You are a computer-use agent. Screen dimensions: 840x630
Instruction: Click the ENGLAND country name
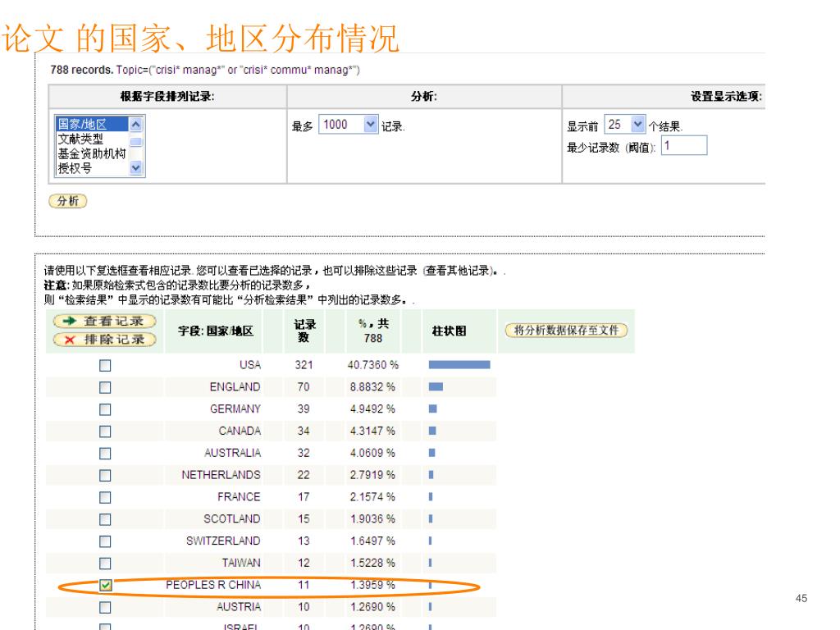point(235,387)
